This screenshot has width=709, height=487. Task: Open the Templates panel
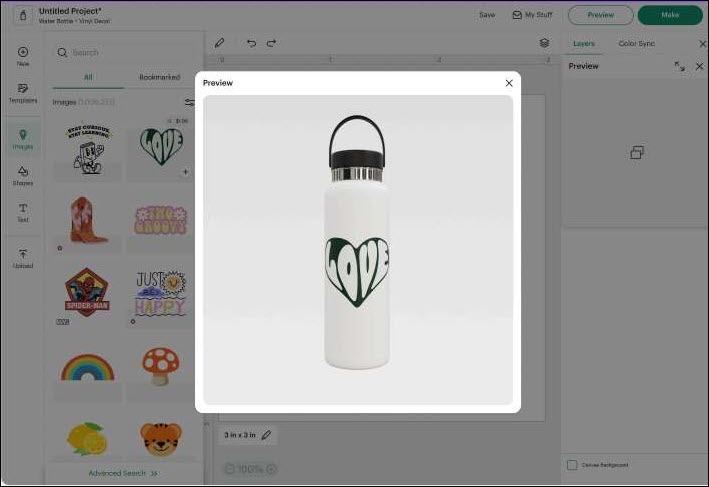pos(22,93)
